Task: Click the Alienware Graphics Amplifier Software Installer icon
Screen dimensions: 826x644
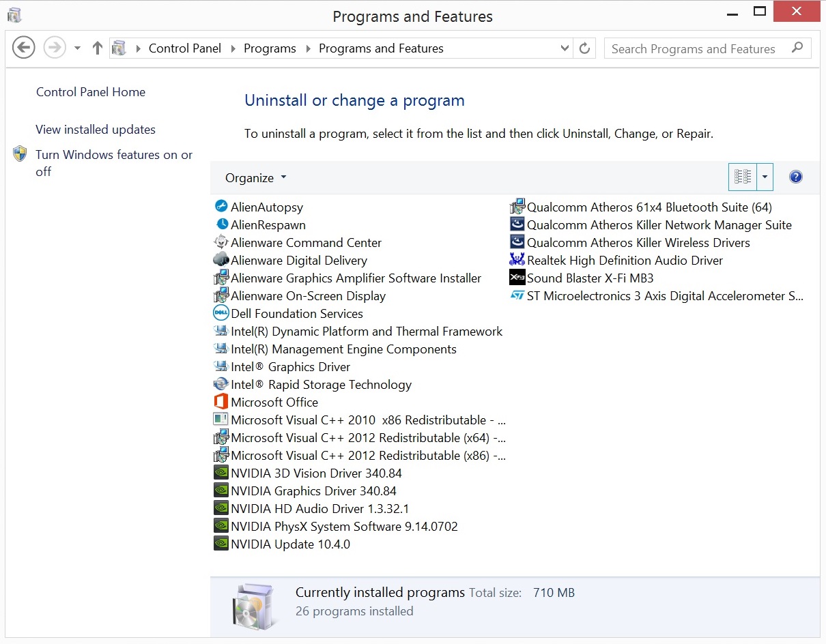Action: click(220, 278)
